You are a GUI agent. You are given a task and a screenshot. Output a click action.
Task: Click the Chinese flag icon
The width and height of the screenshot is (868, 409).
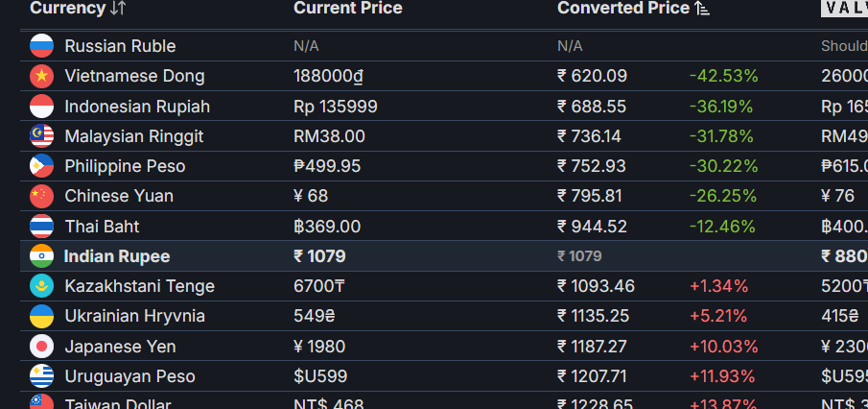coord(41,196)
